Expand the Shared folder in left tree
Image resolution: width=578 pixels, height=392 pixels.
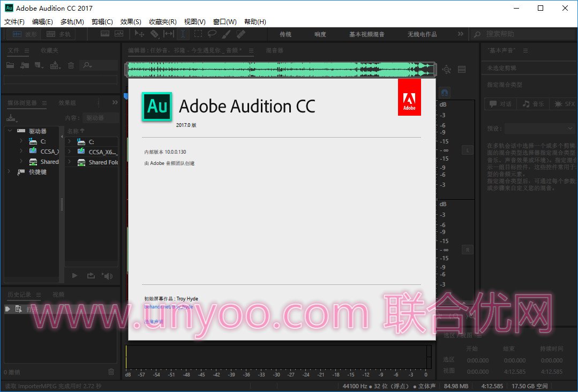tap(21, 161)
